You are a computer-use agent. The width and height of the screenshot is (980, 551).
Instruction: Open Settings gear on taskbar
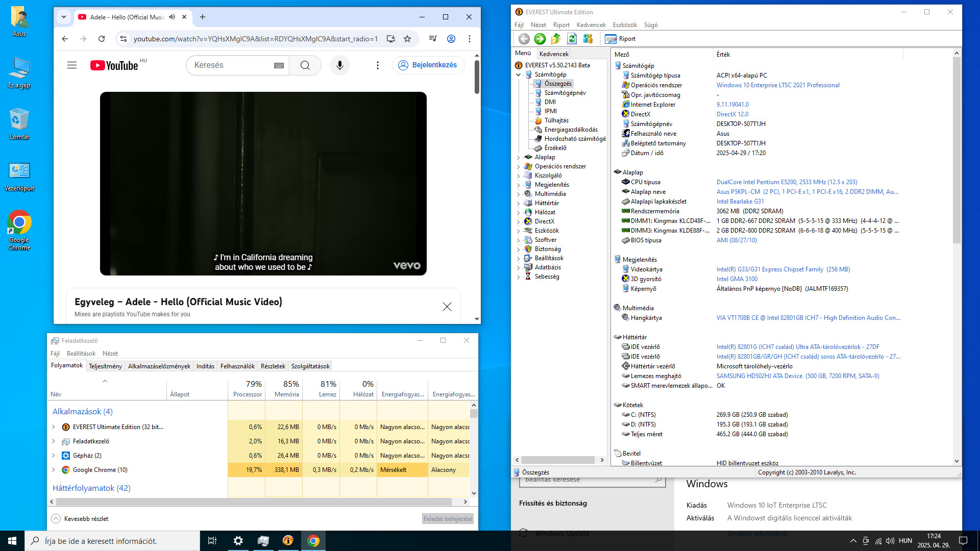click(x=238, y=541)
